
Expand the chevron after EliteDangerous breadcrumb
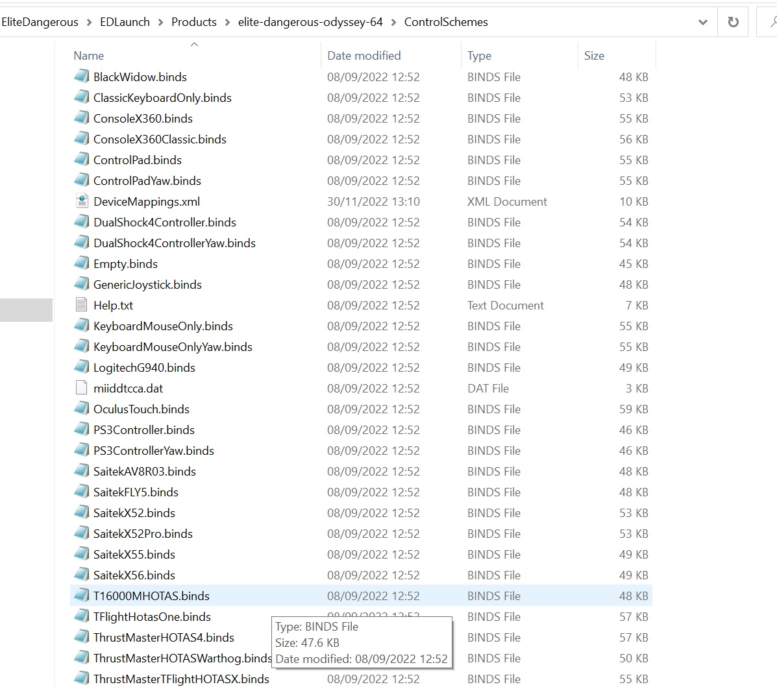89,22
